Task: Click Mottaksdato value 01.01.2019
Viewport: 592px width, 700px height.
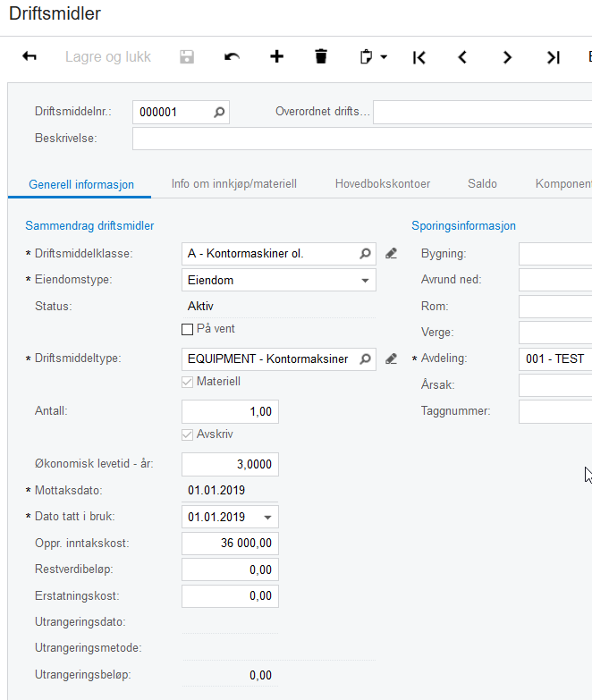Action: pos(216,490)
